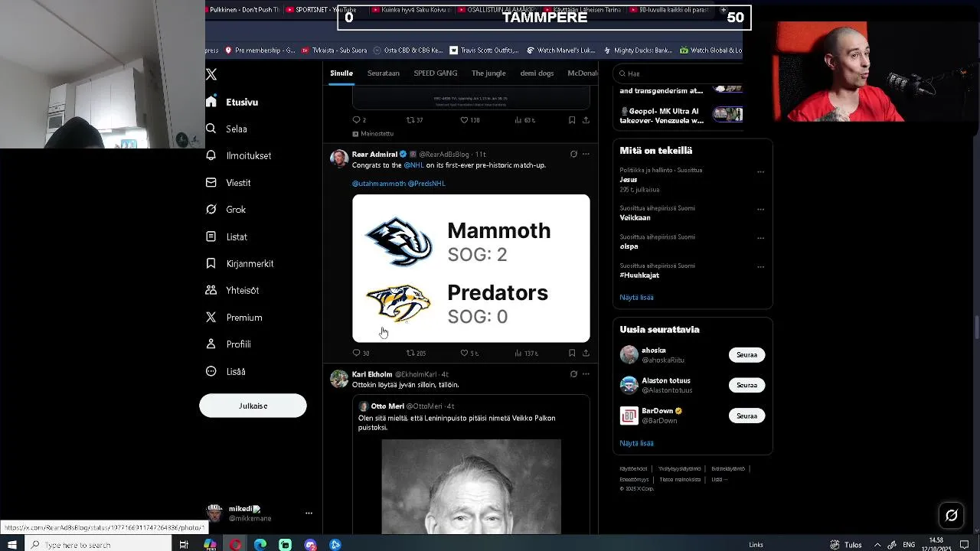980x551 pixels.
Task: Open options for Veikkaan trend
Action: coord(760,210)
